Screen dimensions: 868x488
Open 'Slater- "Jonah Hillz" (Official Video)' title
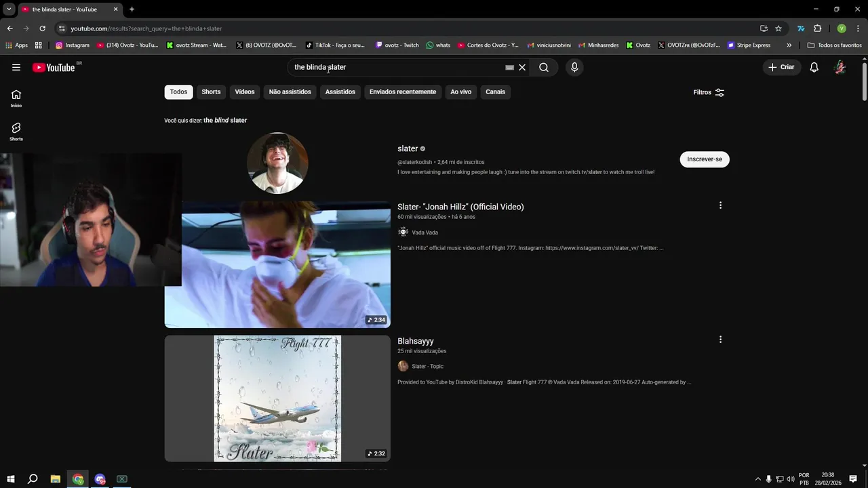pyautogui.click(x=460, y=207)
